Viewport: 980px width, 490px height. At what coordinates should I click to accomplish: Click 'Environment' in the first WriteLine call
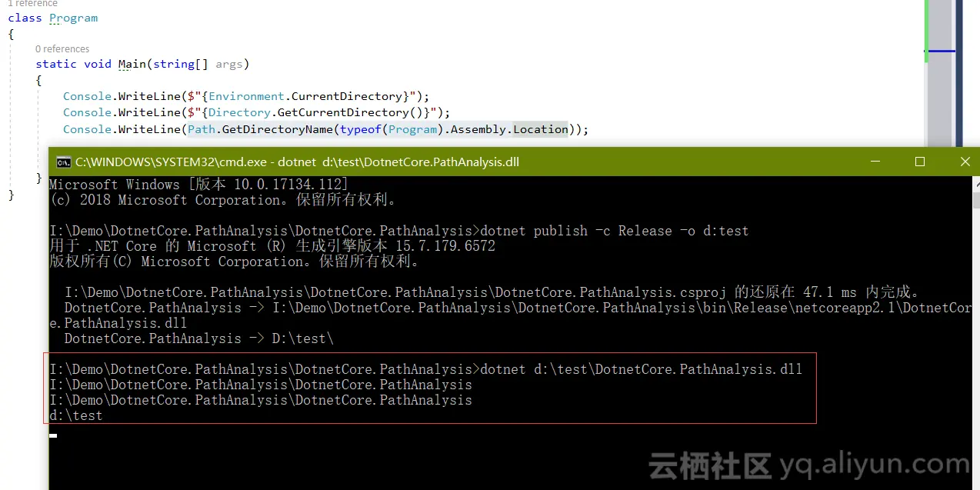246,96
